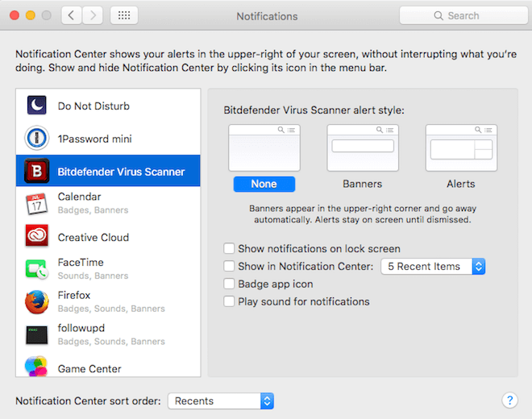
Task: Open the Recents sort order dropdown
Action: click(x=221, y=401)
